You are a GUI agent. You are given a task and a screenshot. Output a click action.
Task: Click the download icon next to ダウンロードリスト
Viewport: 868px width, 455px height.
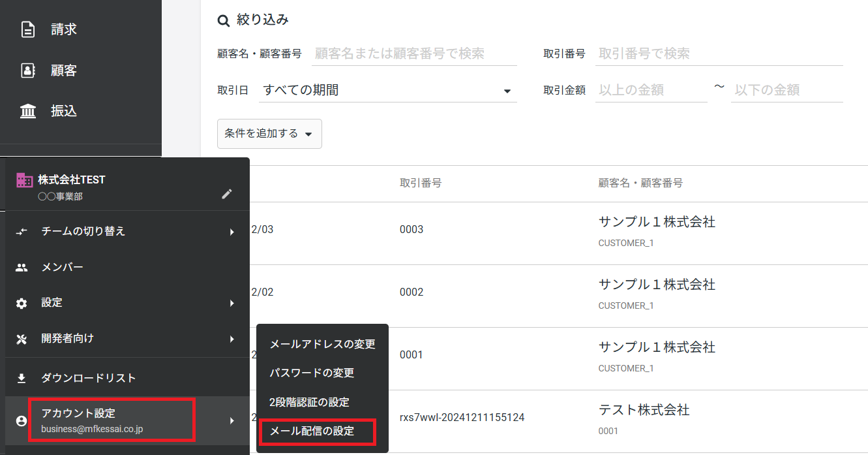point(22,379)
